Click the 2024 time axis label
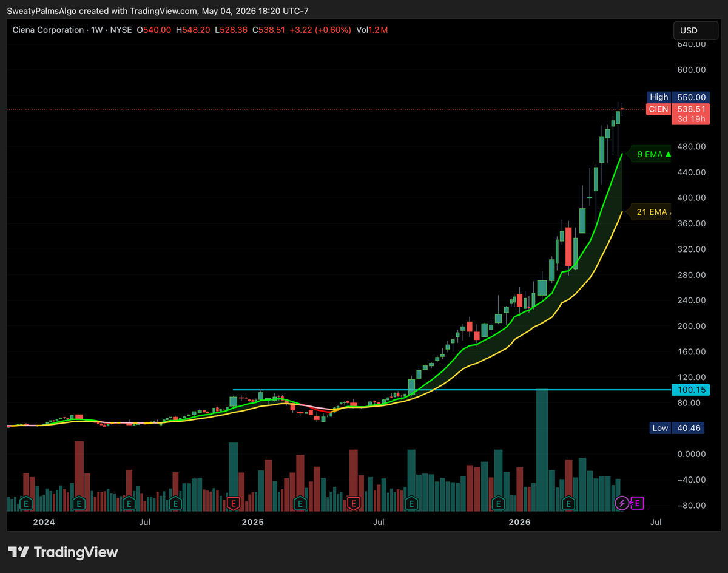728x573 pixels. coord(44,522)
